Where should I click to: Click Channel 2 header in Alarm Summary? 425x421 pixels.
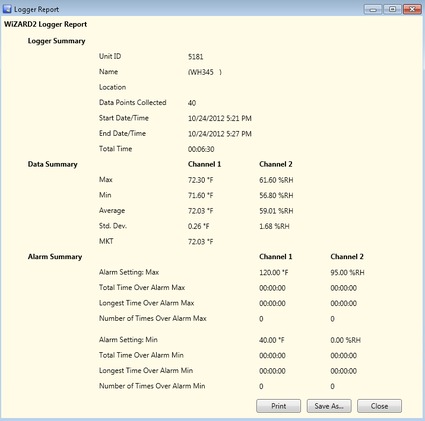[347, 257]
